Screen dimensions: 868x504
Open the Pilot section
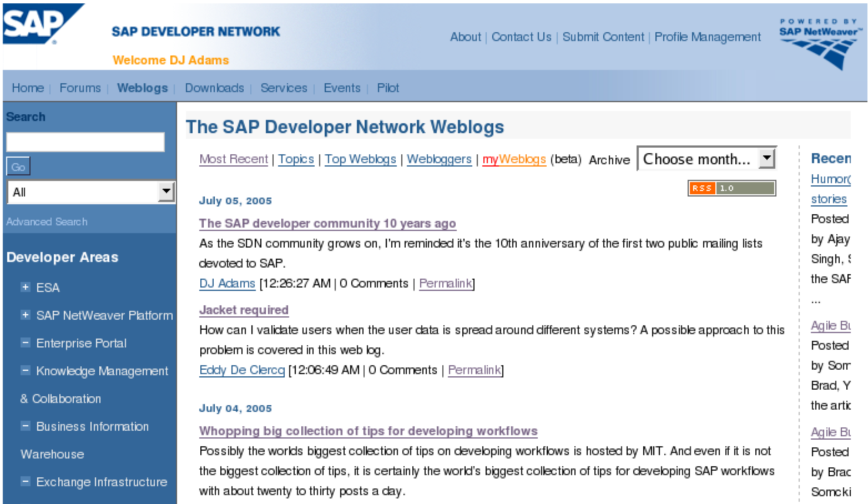point(388,88)
